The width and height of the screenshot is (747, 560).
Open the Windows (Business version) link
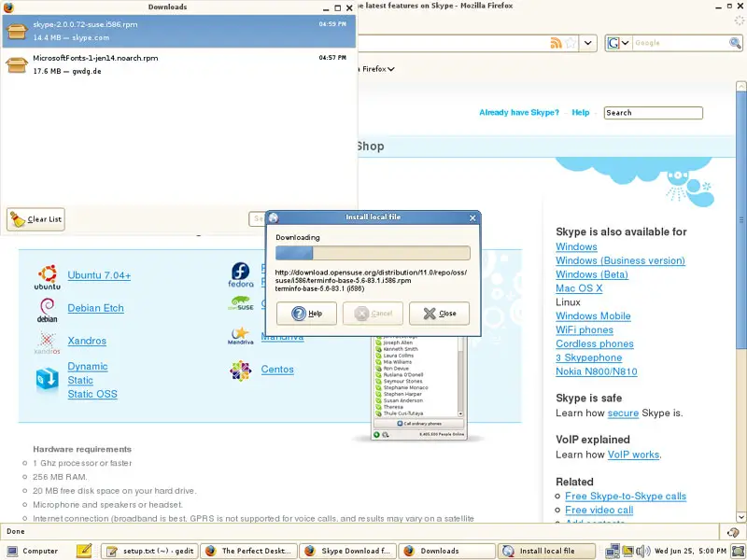point(620,260)
